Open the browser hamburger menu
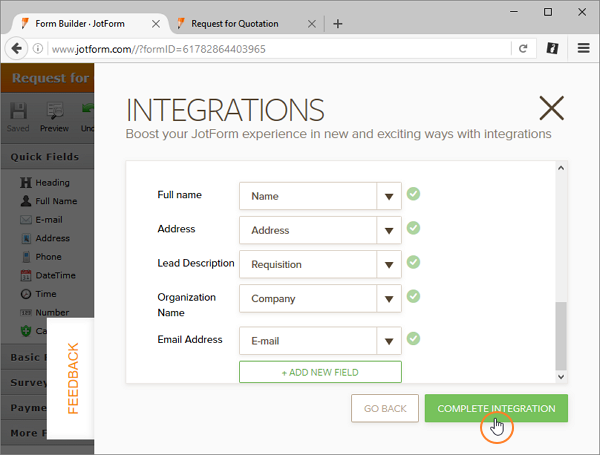The height and width of the screenshot is (455, 600). click(583, 48)
